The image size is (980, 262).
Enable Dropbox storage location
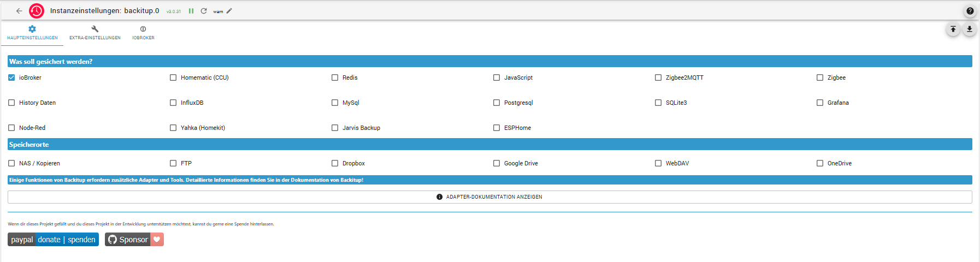(335, 163)
